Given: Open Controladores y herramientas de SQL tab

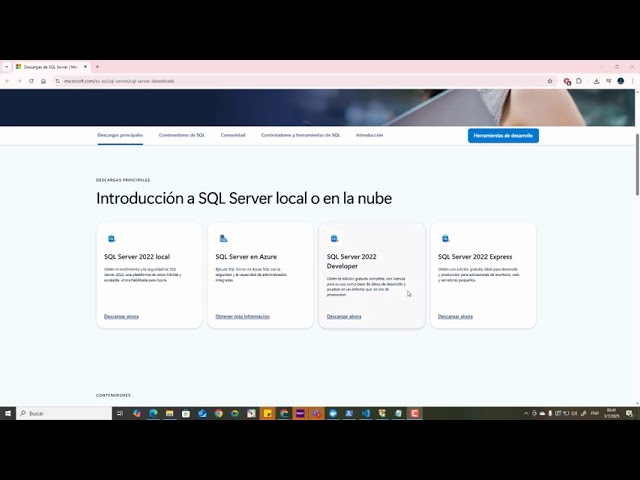Looking at the screenshot, I should click(x=300, y=135).
